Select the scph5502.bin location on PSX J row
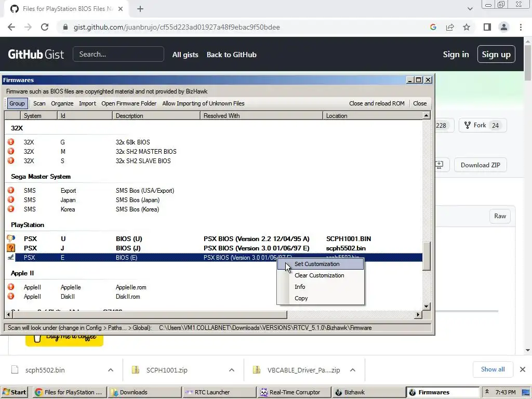Screen dimensions: 532x399 tap(345, 248)
